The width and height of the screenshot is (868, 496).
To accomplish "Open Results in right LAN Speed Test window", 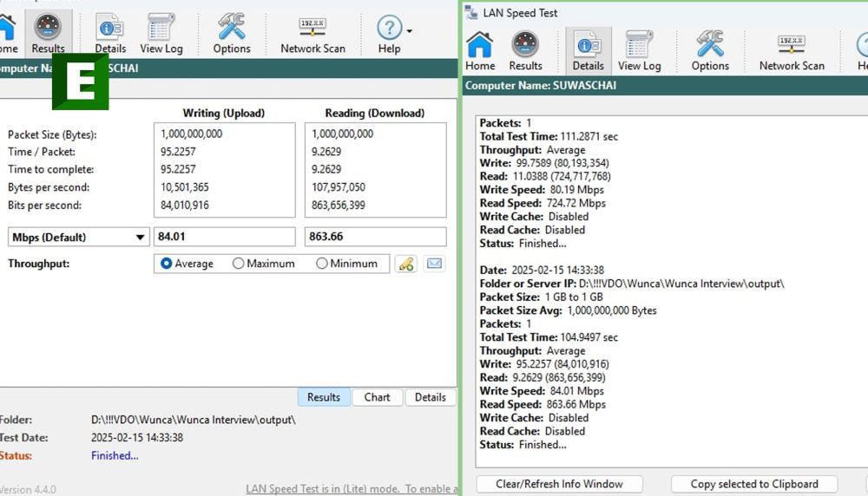I will click(x=525, y=51).
